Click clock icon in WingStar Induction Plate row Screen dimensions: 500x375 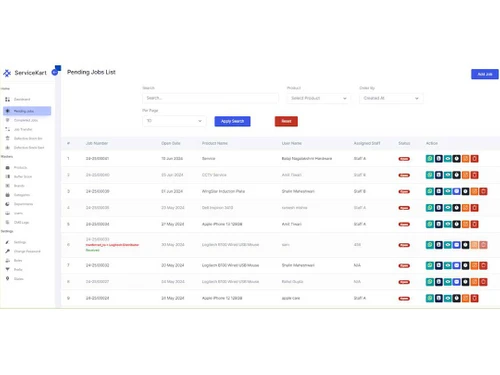pyautogui.click(x=465, y=191)
